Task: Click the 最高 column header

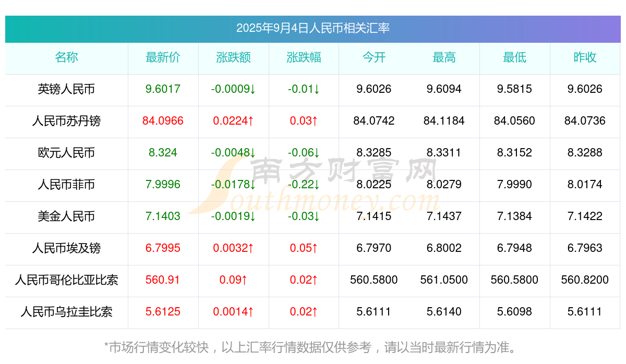Action: click(x=444, y=57)
